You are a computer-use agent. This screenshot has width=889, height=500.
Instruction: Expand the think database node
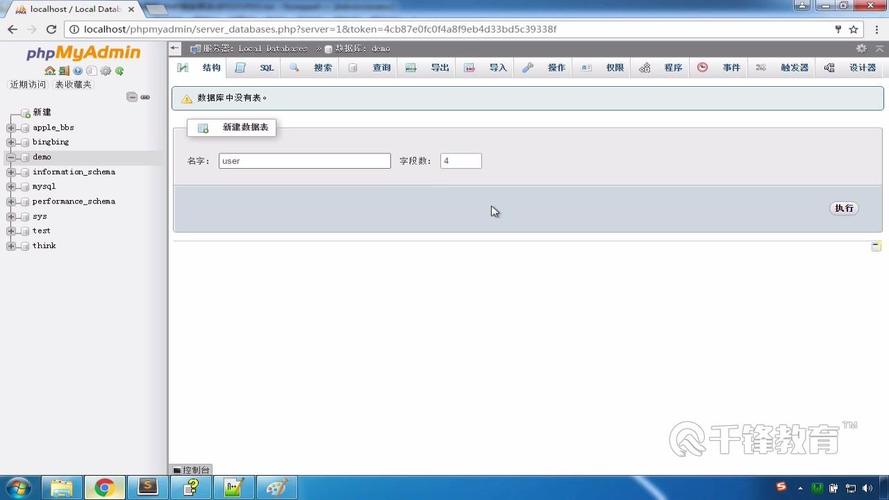pyautogui.click(x=11, y=246)
